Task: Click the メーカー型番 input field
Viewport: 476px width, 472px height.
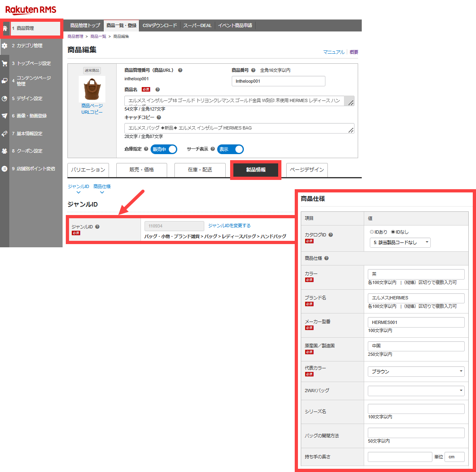Action: pos(416,322)
